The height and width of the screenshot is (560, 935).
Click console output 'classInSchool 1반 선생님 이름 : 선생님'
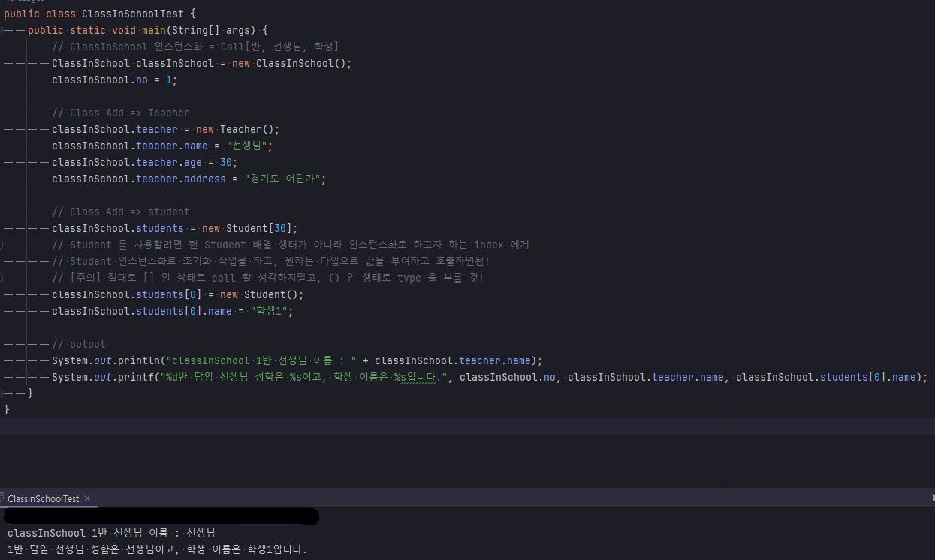(x=111, y=533)
